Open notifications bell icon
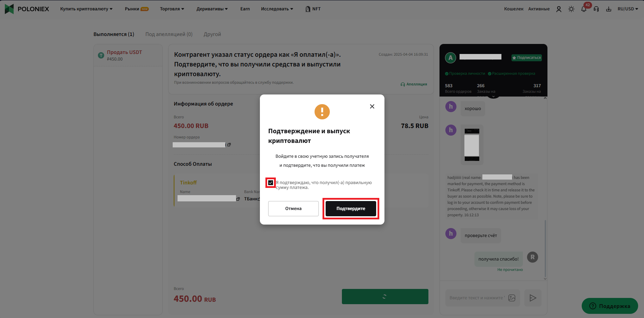Screen dimensions: 644x318 click(584, 9)
